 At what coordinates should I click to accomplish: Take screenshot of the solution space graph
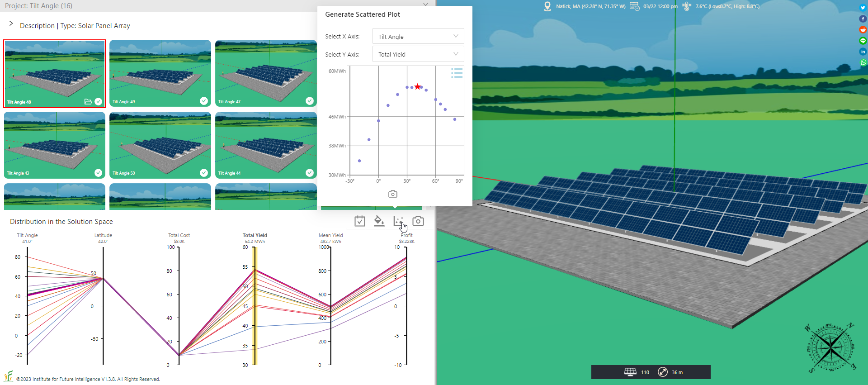418,221
